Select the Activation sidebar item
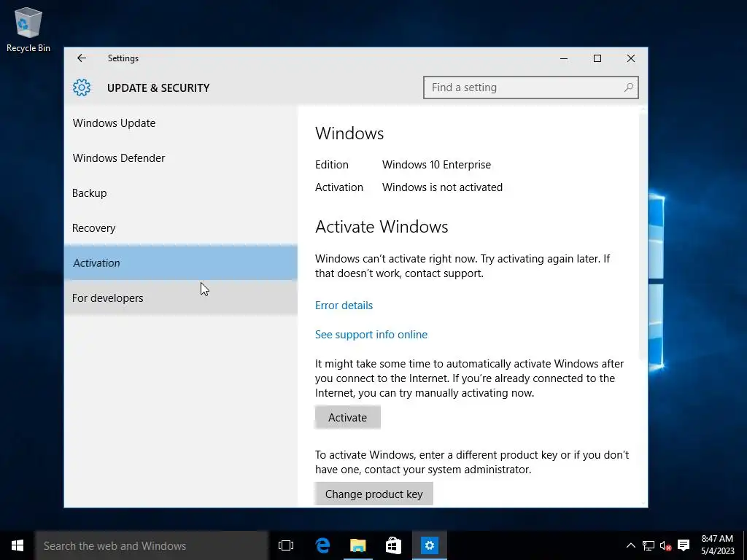 [181, 262]
